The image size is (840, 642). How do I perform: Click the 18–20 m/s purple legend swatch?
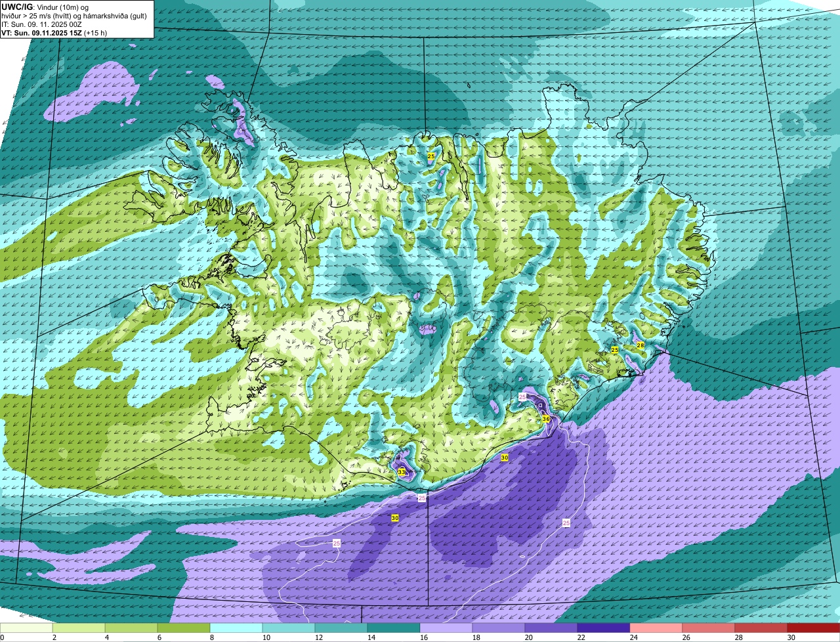[499, 628]
